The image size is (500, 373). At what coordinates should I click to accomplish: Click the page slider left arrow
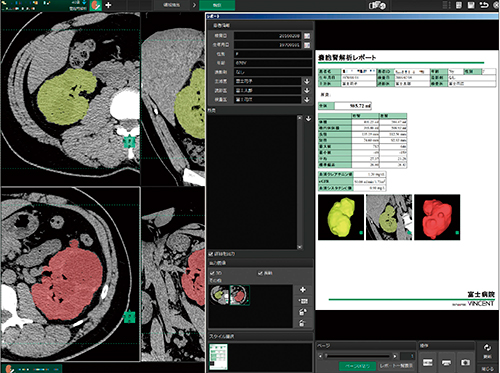(x=321, y=356)
